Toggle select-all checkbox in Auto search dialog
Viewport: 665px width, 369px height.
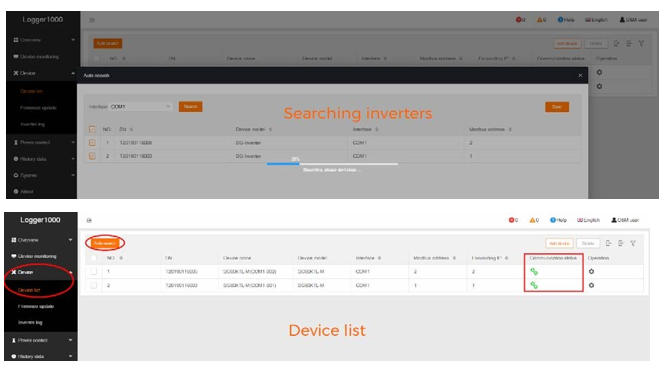[92, 129]
